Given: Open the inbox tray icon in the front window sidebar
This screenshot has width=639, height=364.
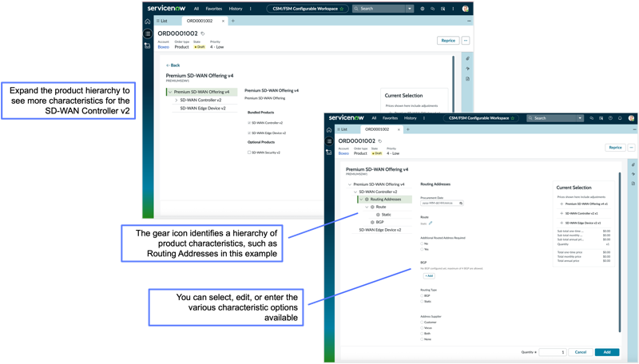Looking at the screenshot, I should 329,152.
